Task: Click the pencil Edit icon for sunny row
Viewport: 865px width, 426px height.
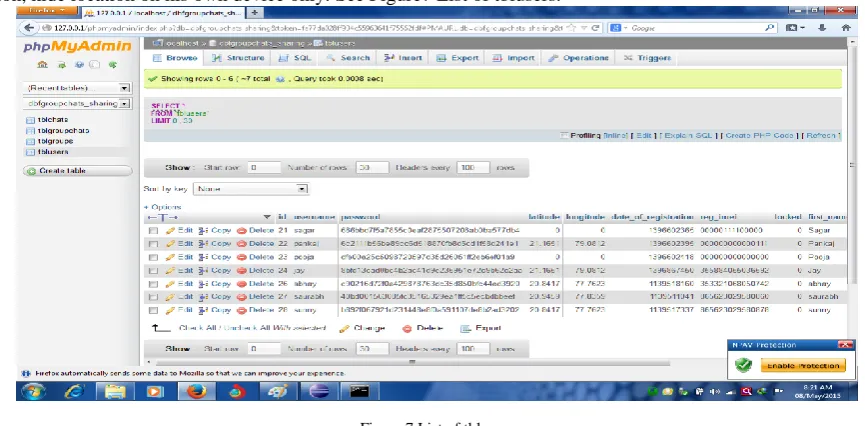Action: [170, 310]
